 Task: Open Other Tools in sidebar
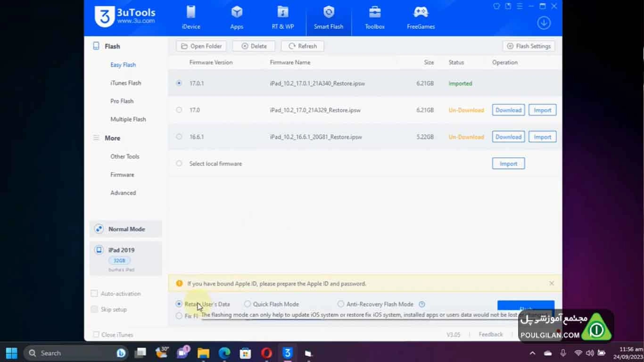[x=124, y=156]
